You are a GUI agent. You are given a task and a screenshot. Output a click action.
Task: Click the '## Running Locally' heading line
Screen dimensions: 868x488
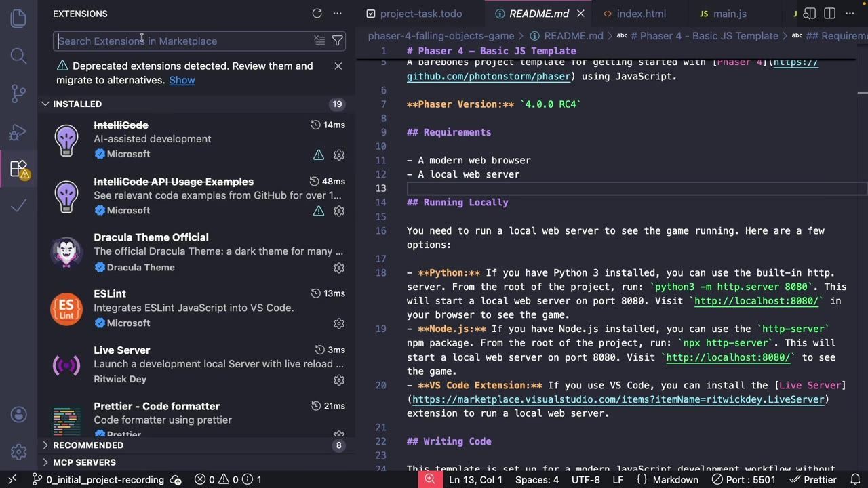click(457, 202)
